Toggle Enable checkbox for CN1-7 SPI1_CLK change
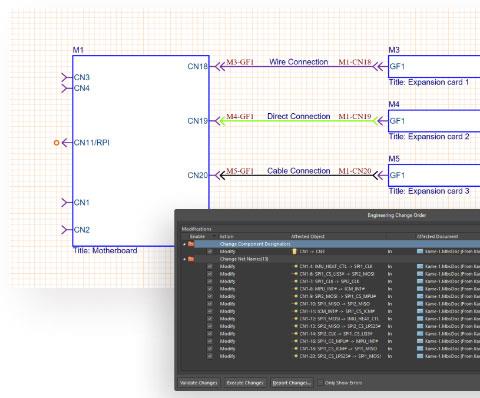This screenshot has width=480, height=398. point(210,281)
